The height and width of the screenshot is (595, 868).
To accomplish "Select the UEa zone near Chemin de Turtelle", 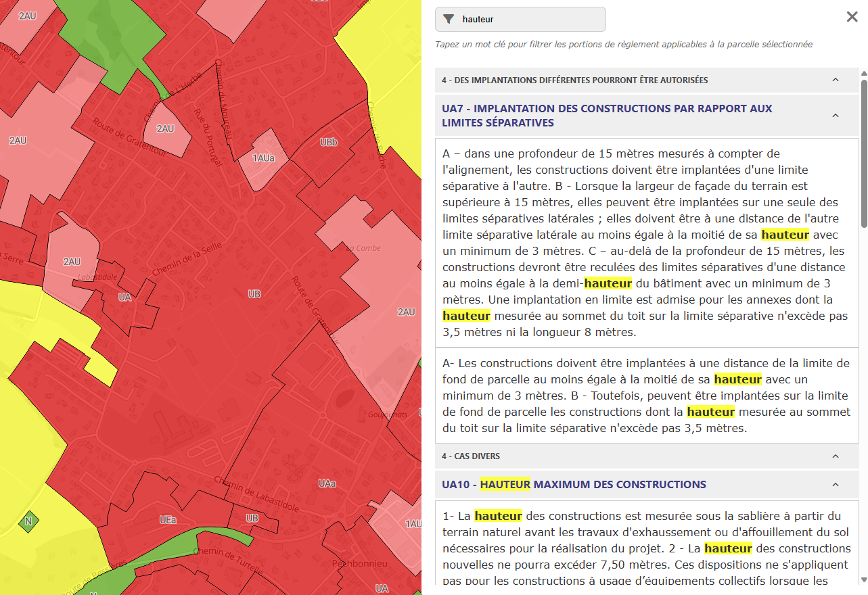I will coord(166,519).
